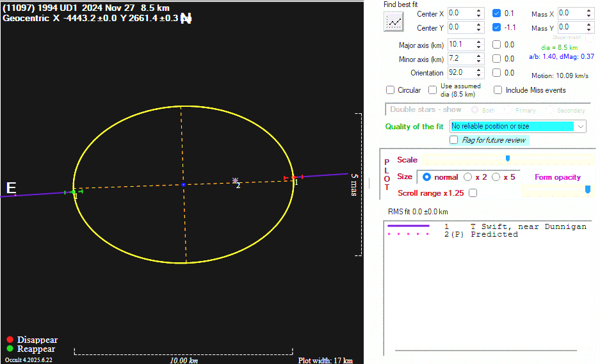
Task: Click the Mass X input field
Action: (571, 13)
